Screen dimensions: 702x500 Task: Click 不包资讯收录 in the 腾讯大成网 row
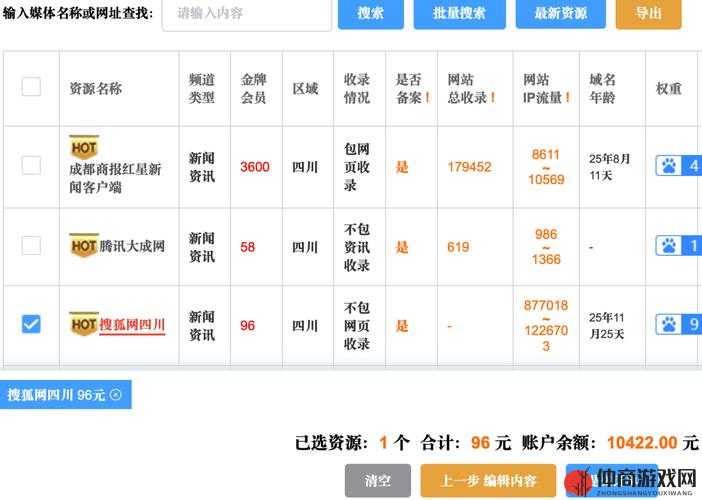(x=357, y=247)
